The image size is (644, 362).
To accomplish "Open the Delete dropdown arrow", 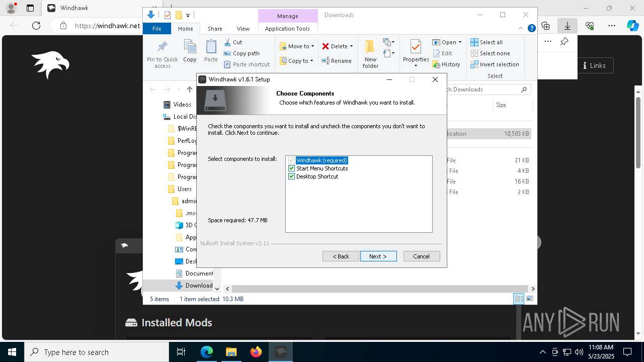I will (x=351, y=46).
